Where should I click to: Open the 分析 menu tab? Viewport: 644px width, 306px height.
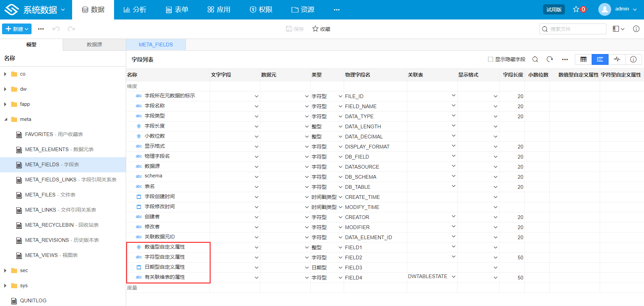pyautogui.click(x=135, y=10)
